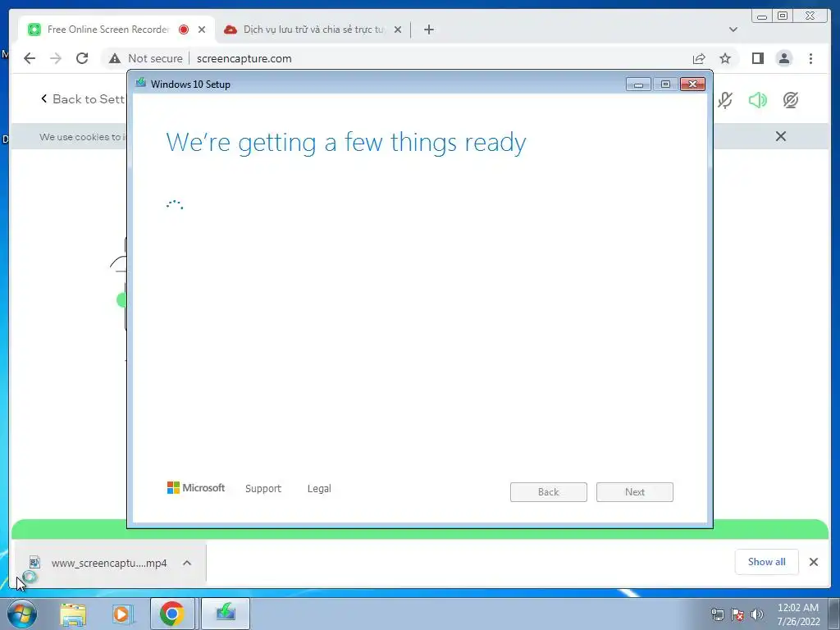Viewport: 840px width, 630px height.
Task: Minimize the Windows 10 Setup window
Action: (638, 84)
